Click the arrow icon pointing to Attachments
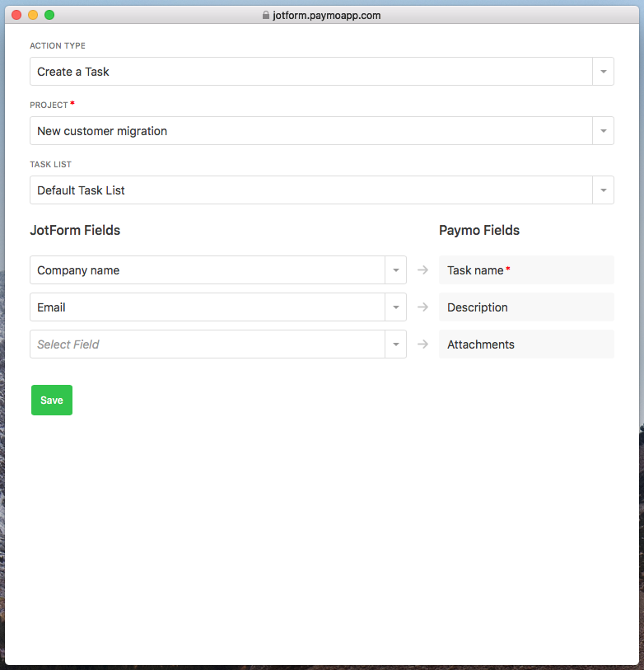The image size is (644, 670). pyautogui.click(x=422, y=344)
